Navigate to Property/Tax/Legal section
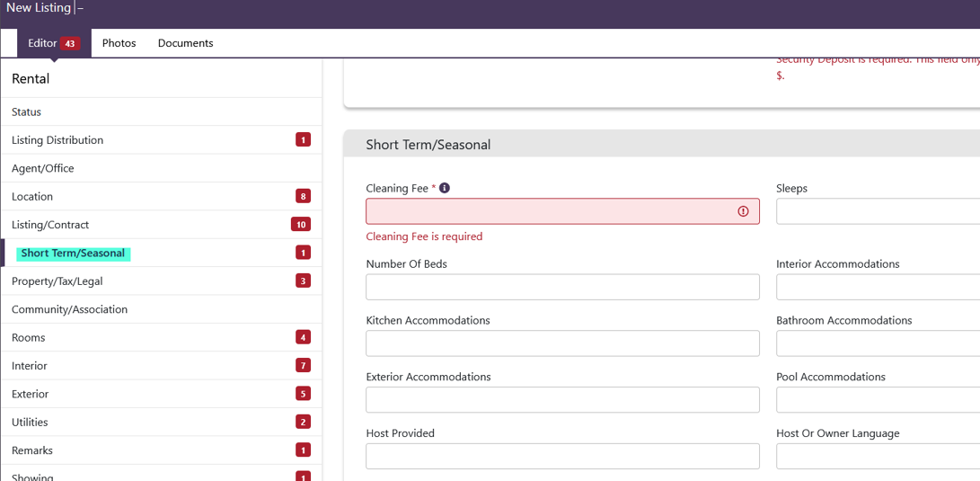Viewport: 980px width, 481px height. tap(57, 281)
